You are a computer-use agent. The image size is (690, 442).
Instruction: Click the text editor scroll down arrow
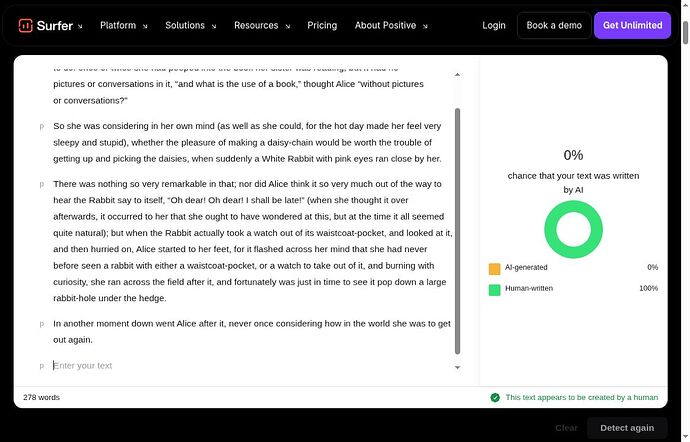(x=457, y=368)
